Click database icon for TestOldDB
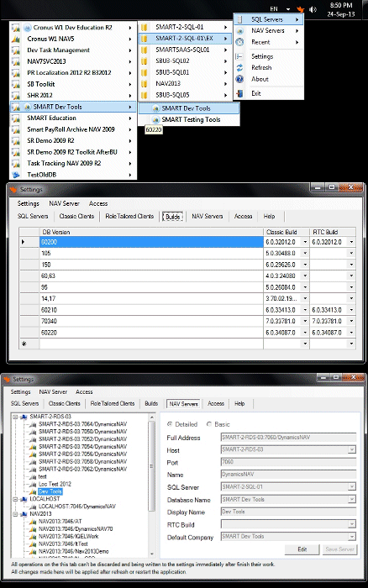Viewport: 368px width, 588px height. (x=16, y=175)
